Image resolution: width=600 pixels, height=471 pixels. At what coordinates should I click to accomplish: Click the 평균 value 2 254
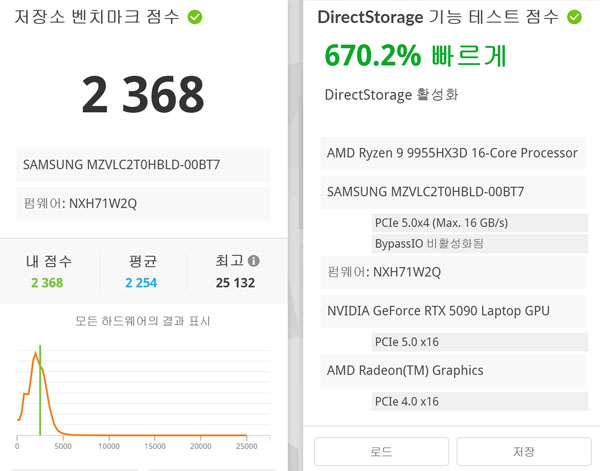[141, 283]
